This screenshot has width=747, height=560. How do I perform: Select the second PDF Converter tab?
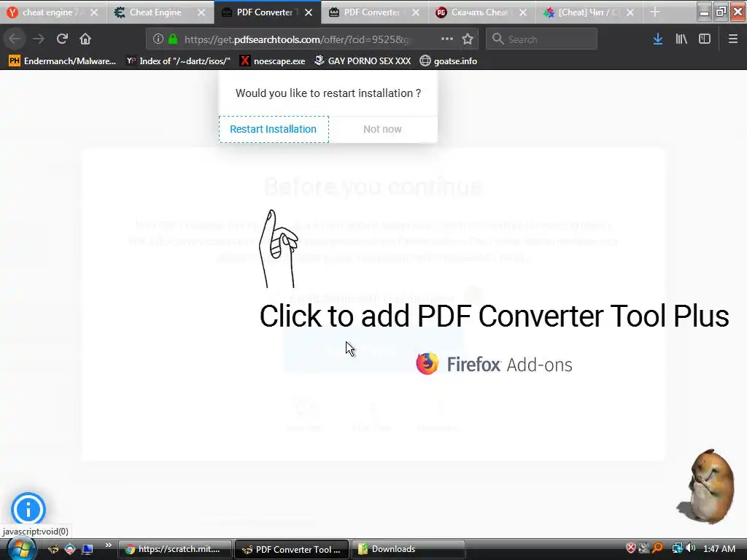(x=372, y=12)
